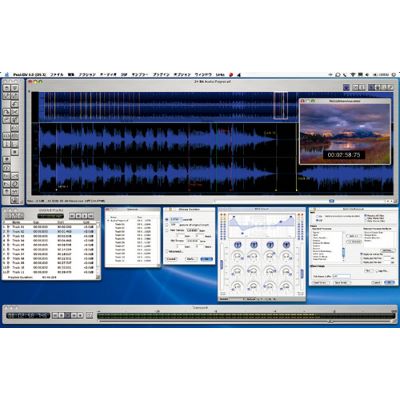Click the blue highlighted icon in waveform window toolbar
Screen dimensions: 400x400
(x=346, y=87)
